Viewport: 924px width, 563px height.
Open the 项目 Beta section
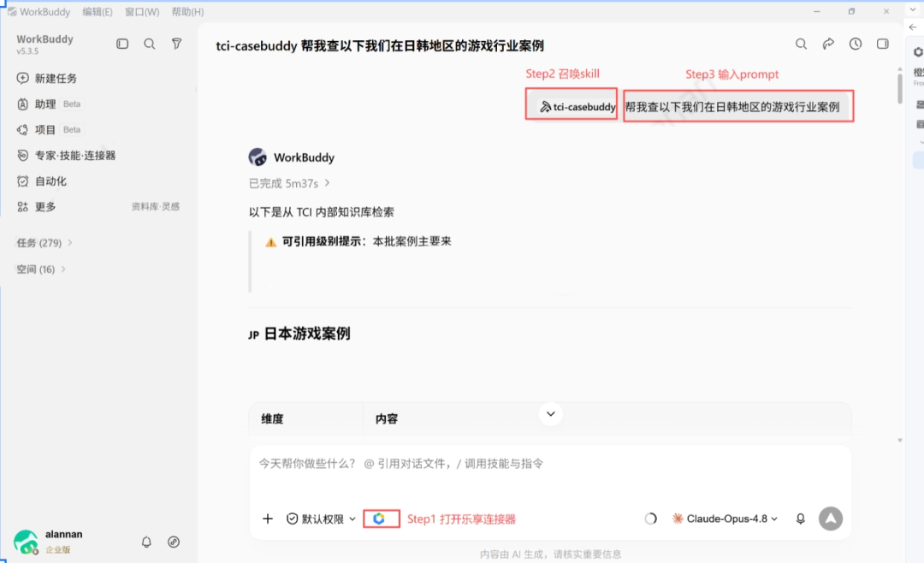pos(49,130)
